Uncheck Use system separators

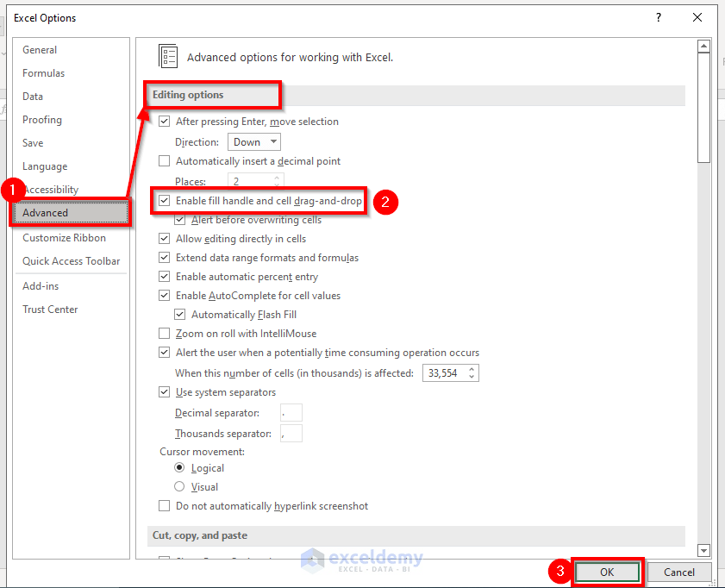pos(164,391)
